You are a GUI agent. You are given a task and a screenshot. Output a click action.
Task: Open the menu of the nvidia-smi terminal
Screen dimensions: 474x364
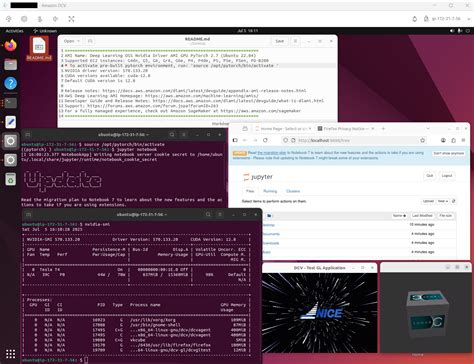point(220,214)
